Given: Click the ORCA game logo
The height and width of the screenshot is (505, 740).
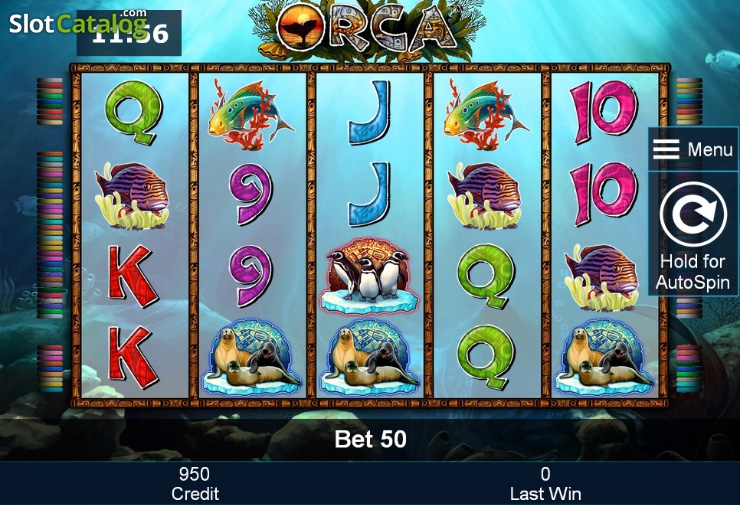Looking at the screenshot, I should click(x=364, y=29).
